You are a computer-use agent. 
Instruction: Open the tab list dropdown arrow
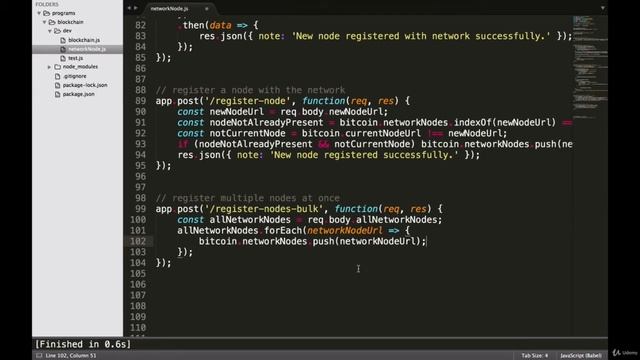pos(602,8)
